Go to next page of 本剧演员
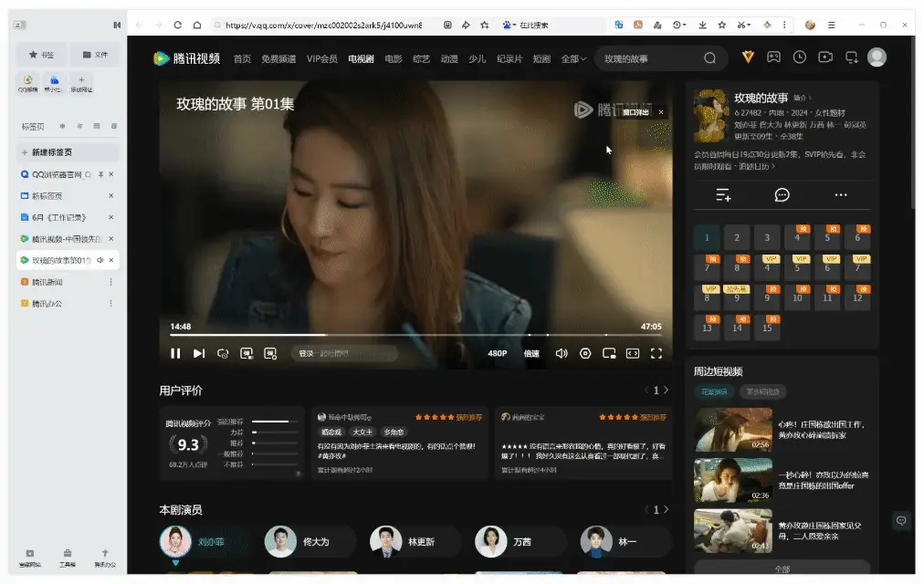The width and height of the screenshot is (924, 584). 666,509
